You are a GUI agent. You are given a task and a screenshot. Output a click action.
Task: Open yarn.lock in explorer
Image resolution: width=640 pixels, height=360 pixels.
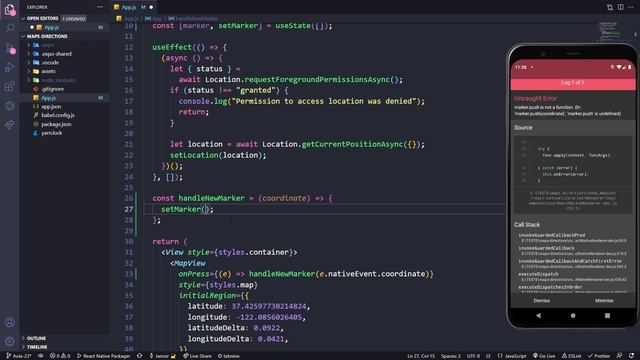point(51,133)
